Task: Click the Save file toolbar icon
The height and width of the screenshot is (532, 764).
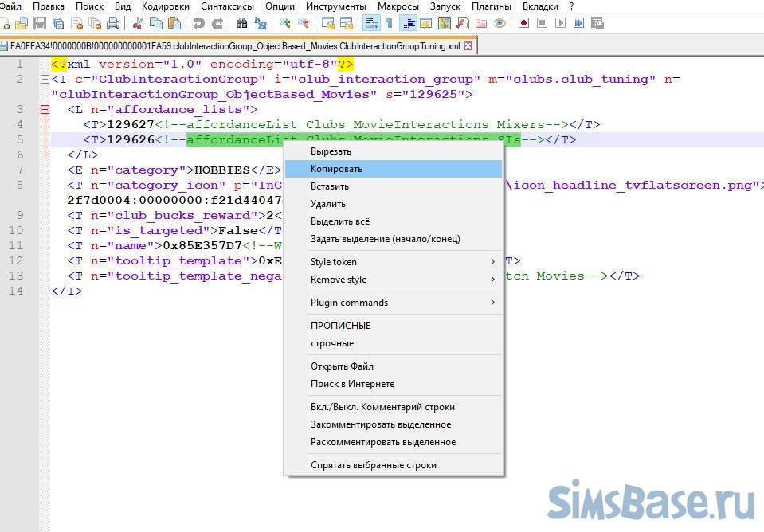Action: coord(38,23)
